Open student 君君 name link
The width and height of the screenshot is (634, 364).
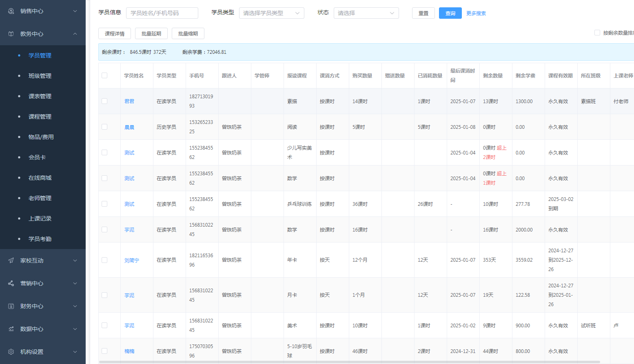(129, 101)
